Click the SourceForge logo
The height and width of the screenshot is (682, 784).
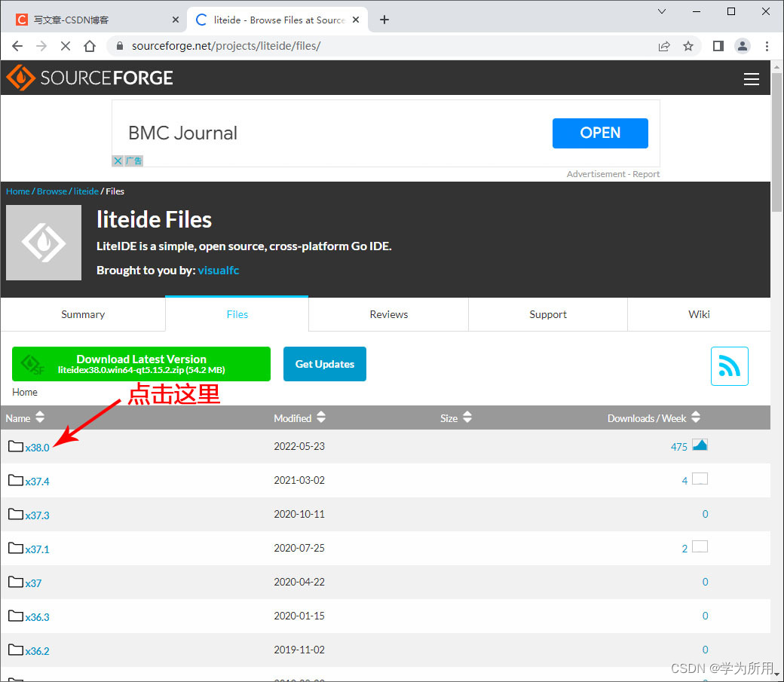coord(90,78)
